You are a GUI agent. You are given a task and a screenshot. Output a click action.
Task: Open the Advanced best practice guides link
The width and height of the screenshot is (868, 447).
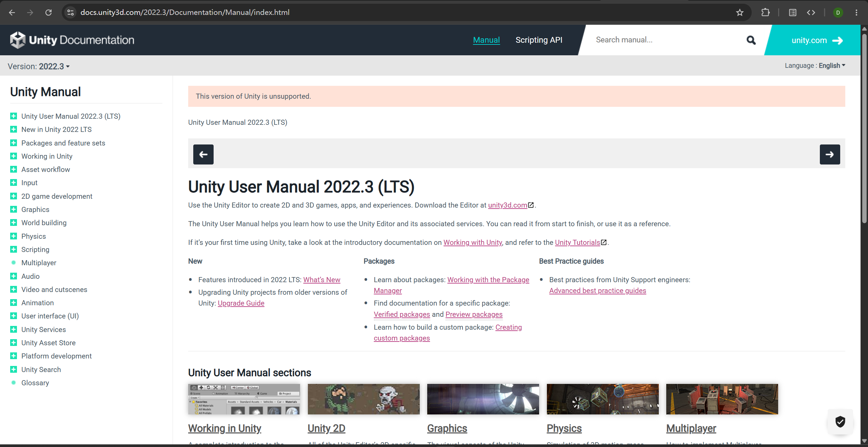pyautogui.click(x=597, y=291)
